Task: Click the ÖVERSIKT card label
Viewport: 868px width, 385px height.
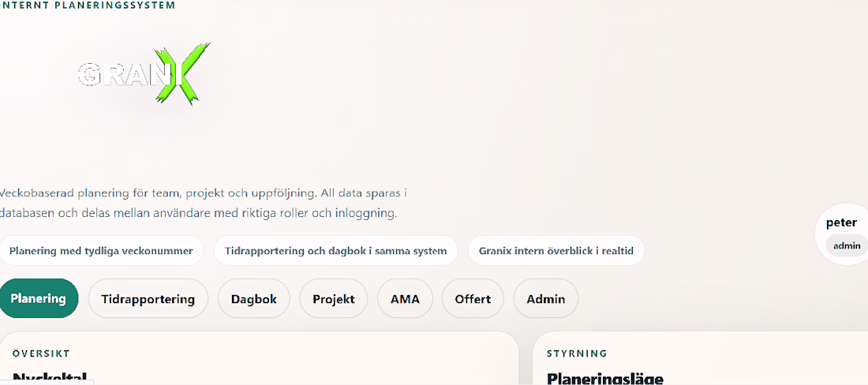Action: pos(41,353)
